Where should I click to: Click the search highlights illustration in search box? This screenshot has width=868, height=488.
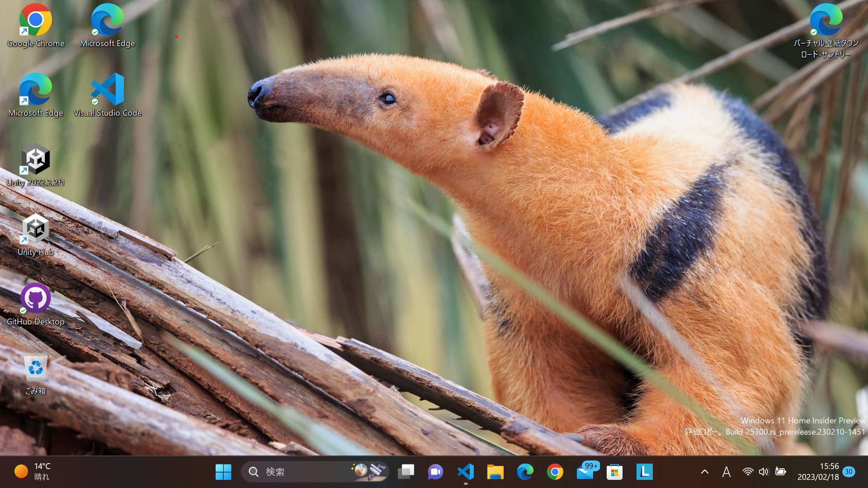[x=369, y=471]
